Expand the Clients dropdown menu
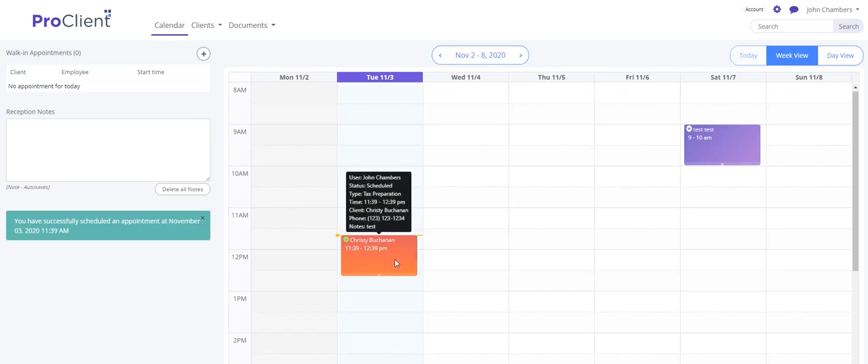Screen dimensions: 868x364 206,25
